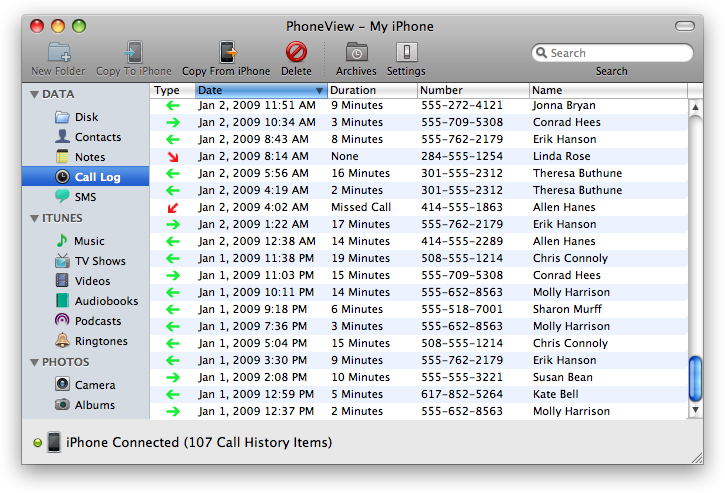The width and height of the screenshot is (725, 493).
Task: Click the 17 Minutes duration cell
Action: pyautogui.click(x=360, y=224)
